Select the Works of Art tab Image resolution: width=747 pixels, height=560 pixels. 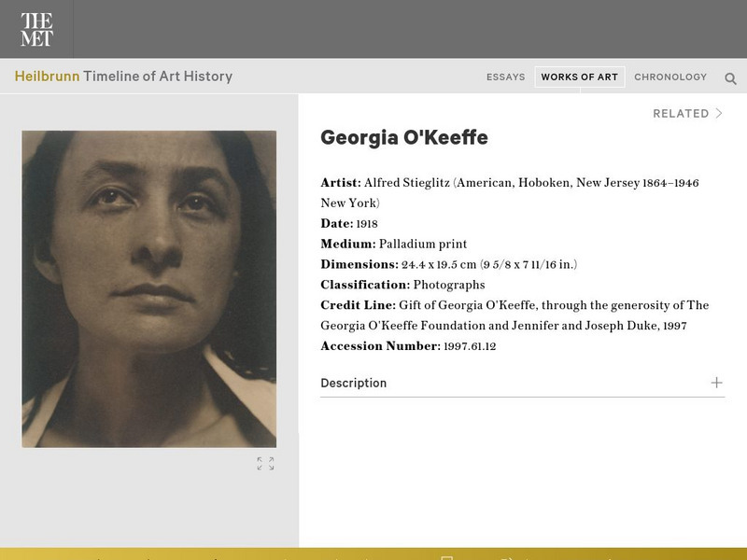tap(579, 77)
